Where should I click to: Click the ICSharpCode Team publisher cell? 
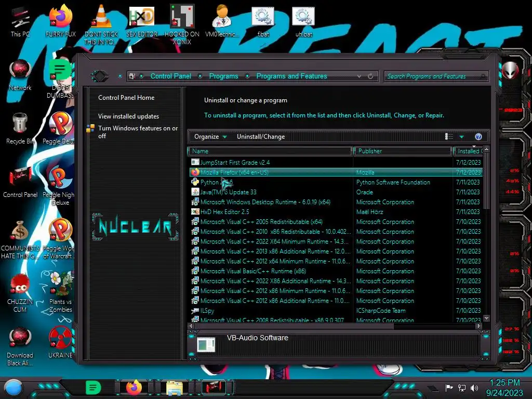(x=381, y=310)
